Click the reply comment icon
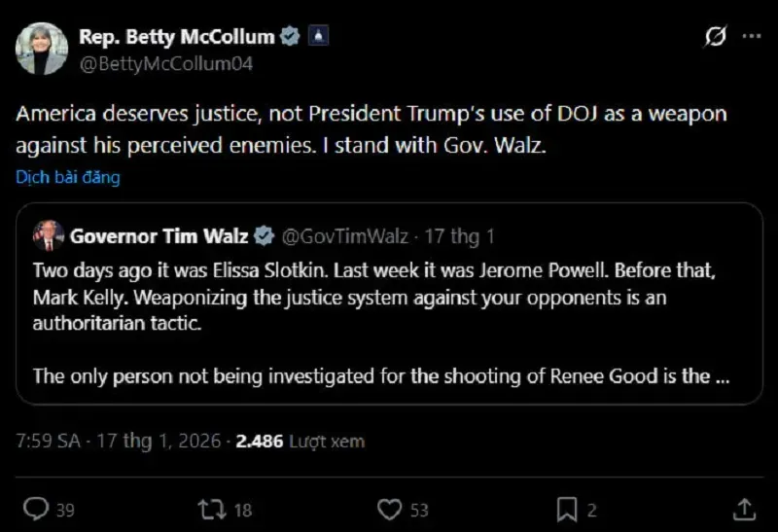Image resolution: width=778 pixels, height=532 pixels. [x=37, y=508]
